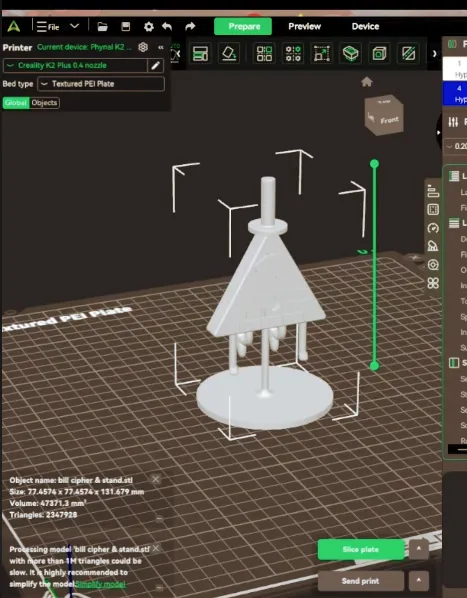467x598 pixels.
Task: Select the Global settings toggle
Action: [x=16, y=103]
